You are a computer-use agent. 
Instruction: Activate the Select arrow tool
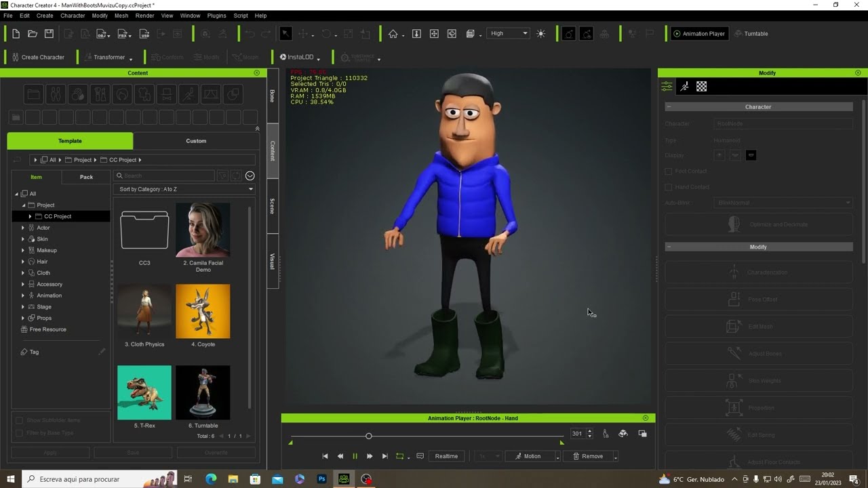coord(285,34)
